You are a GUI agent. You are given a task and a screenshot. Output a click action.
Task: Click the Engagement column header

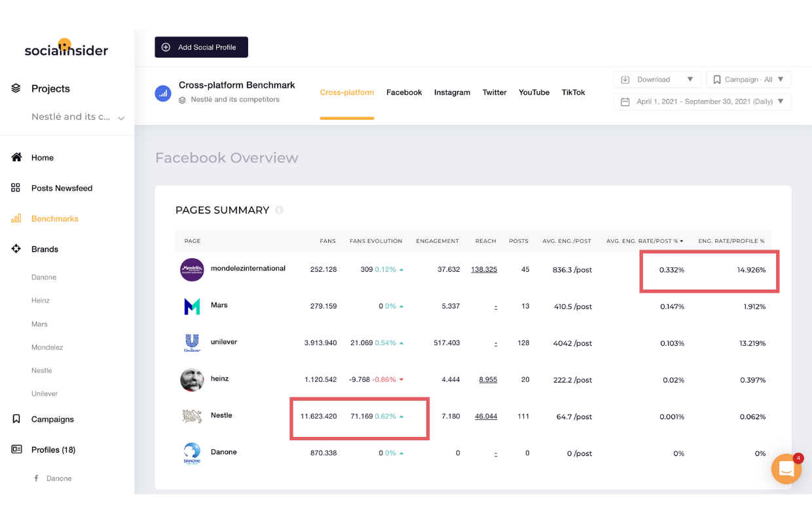[437, 241]
